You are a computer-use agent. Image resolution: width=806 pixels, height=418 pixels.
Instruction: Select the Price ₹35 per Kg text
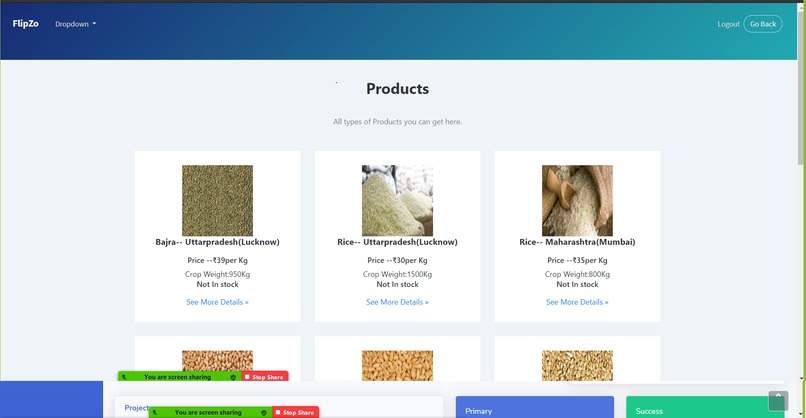[577, 260]
